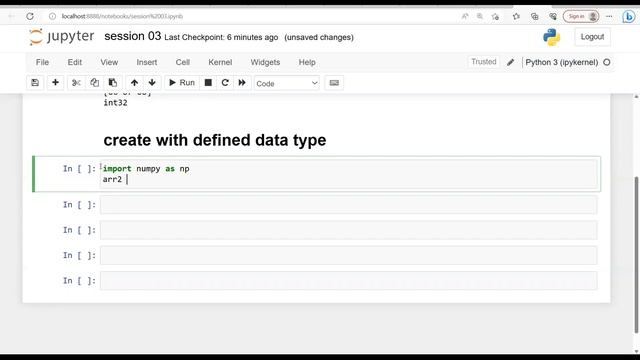Click the edit mode pencil icon
Viewport: 640px width, 360px height.
pyautogui.click(x=511, y=62)
